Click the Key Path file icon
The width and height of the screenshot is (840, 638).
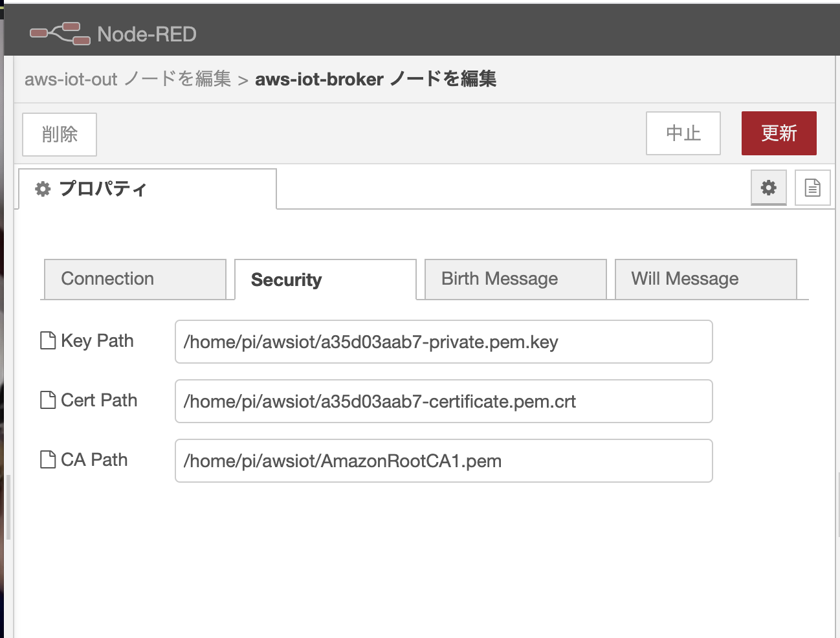coord(48,340)
